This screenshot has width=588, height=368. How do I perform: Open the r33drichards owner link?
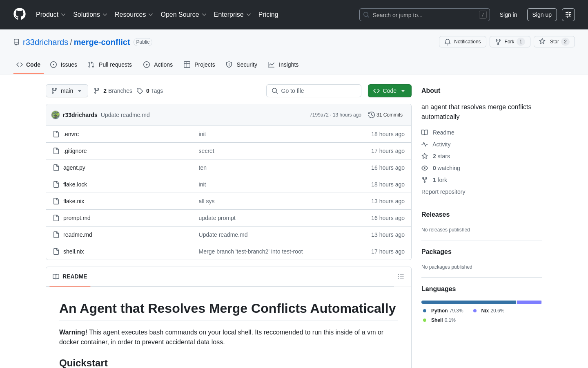(45, 42)
